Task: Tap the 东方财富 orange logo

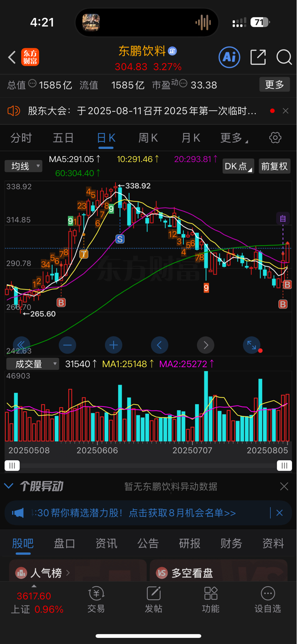Action: click(30, 57)
